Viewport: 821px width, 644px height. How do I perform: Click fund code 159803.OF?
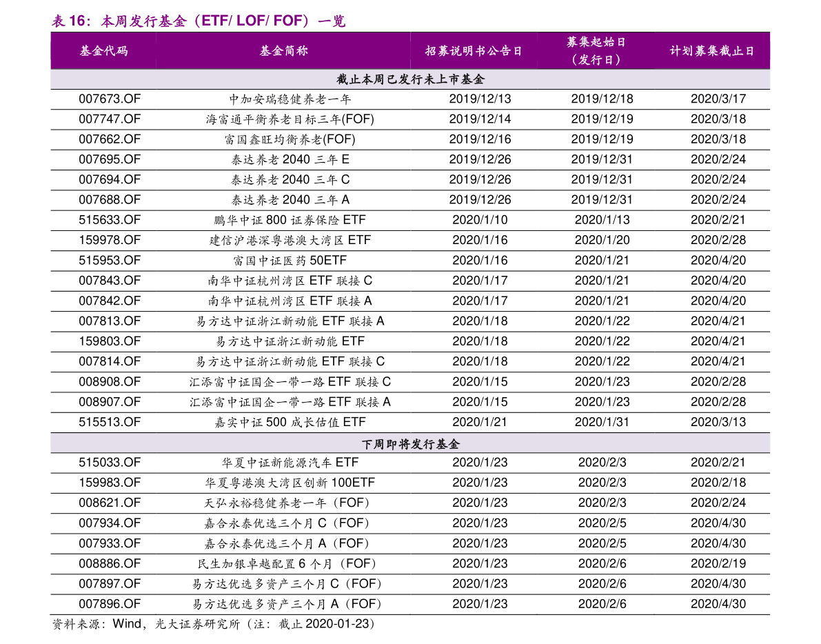110,341
